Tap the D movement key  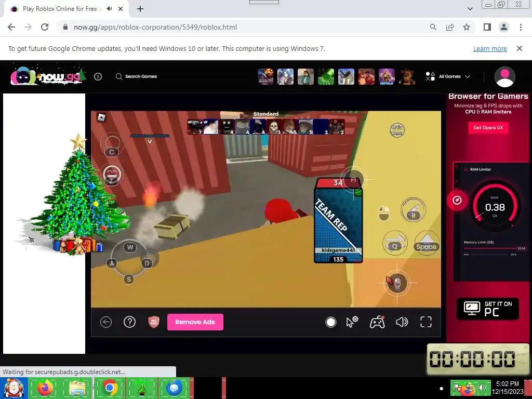[147, 263]
